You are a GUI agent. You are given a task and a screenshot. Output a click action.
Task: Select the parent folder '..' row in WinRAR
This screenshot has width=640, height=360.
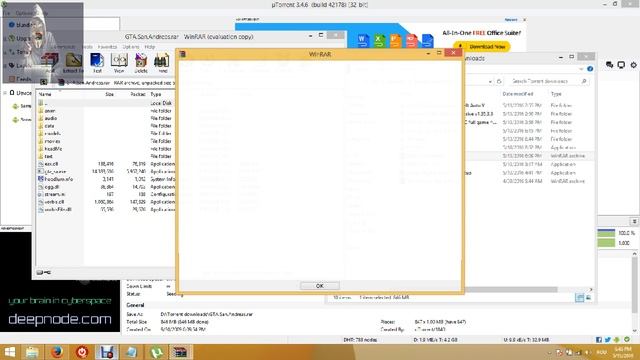click(x=105, y=103)
